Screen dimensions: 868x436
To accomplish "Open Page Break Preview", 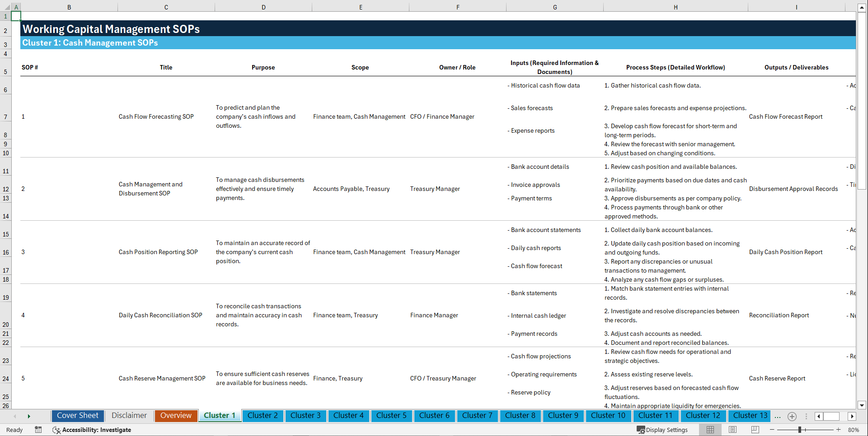I will click(754, 430).
